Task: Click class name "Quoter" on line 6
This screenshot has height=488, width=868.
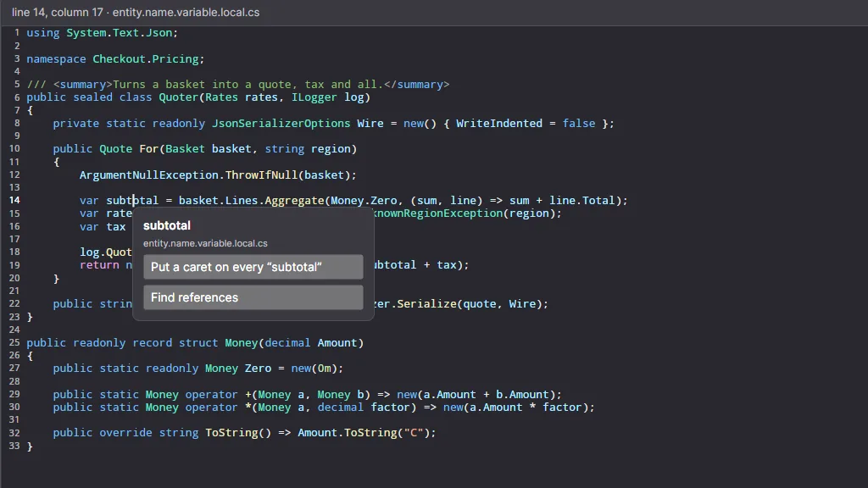Action: coord(178,97)
